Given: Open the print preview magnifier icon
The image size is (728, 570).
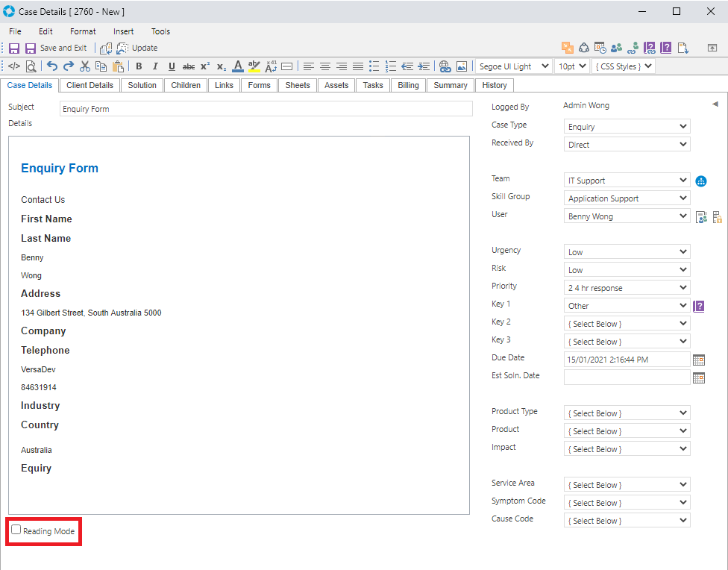Looking at the screenshot, I should (31, 66).
